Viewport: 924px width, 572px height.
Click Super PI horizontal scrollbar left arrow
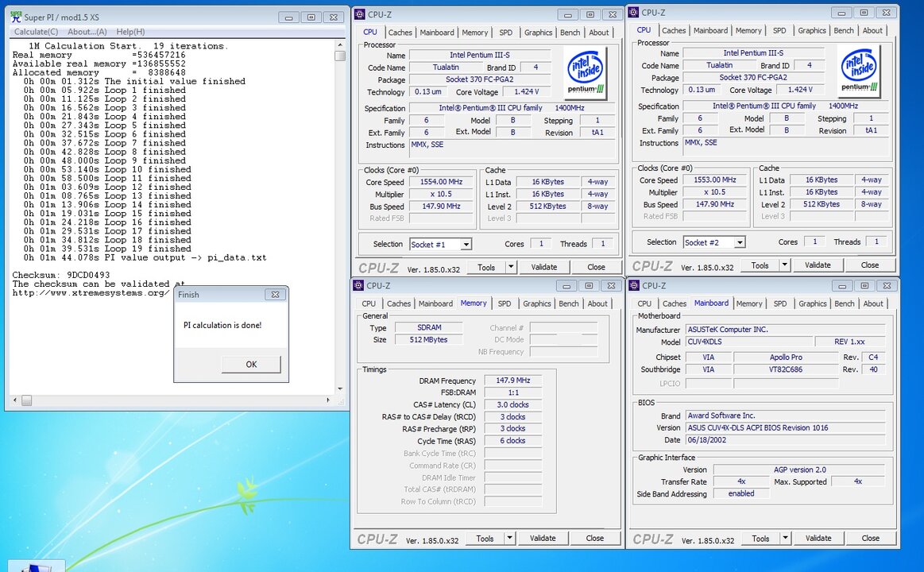[14, 400]
